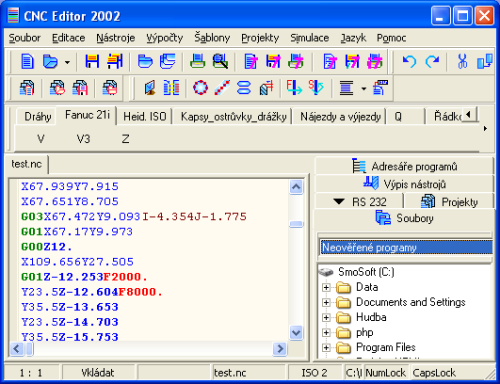This screenshot has height=384, width=500.
Task: Open the Jazyk menu
Action: click(x=353, y=38)
